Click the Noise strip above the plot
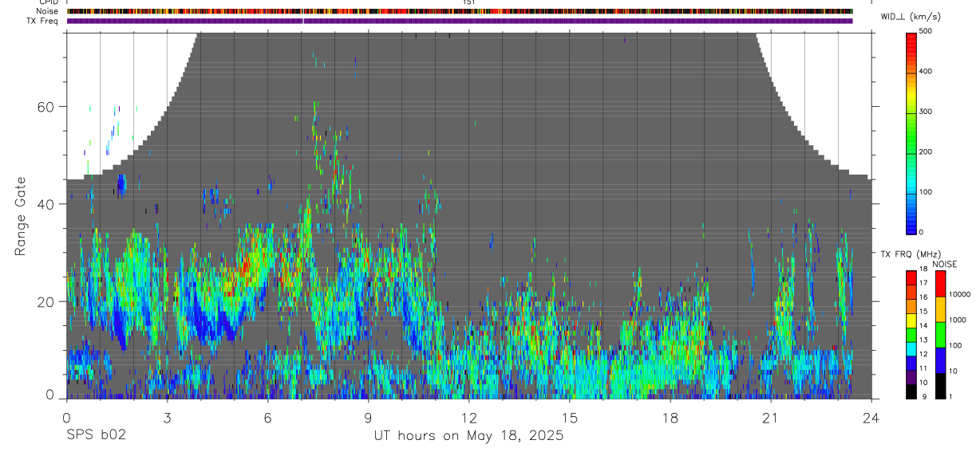 460,12
